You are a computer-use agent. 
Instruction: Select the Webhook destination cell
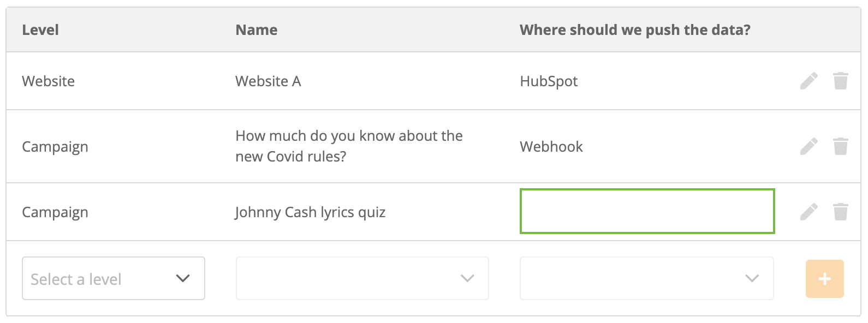point(551,146)
